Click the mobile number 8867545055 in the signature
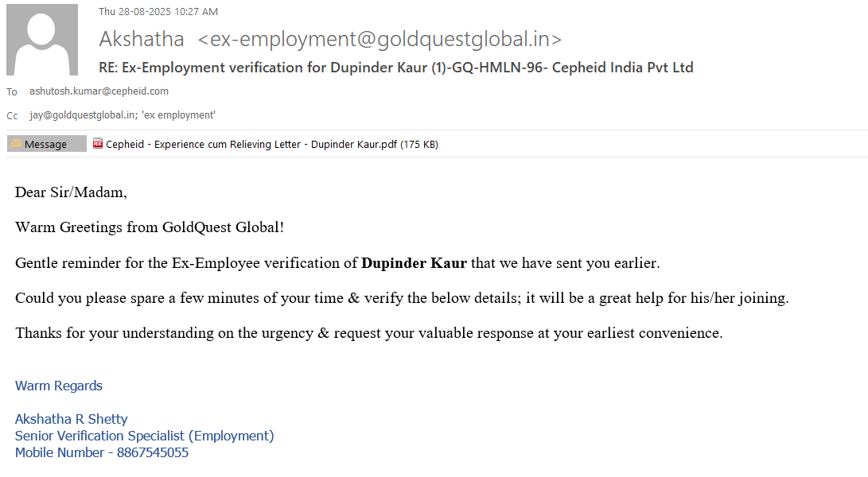 coord(153,452)
